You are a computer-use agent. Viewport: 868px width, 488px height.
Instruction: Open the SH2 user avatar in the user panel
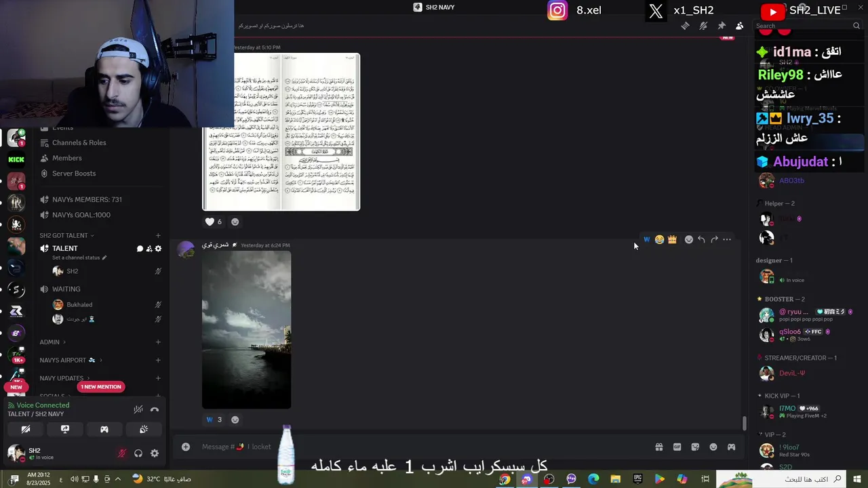pyautogui.click(x=15, y=453)
